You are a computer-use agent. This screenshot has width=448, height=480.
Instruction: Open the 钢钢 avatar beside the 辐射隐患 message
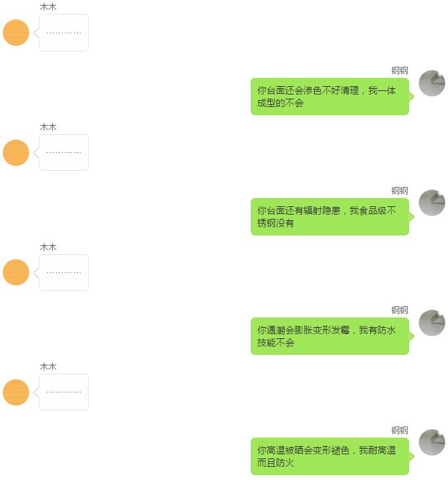432,203
